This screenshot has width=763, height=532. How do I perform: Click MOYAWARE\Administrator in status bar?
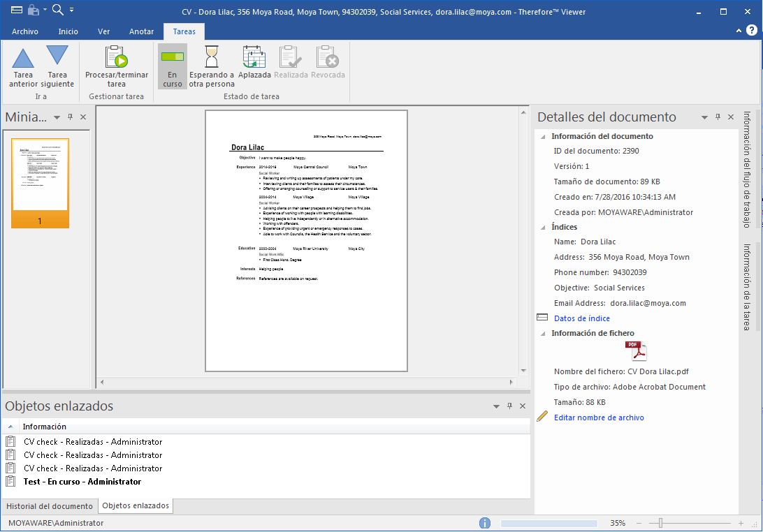(56, 523)
